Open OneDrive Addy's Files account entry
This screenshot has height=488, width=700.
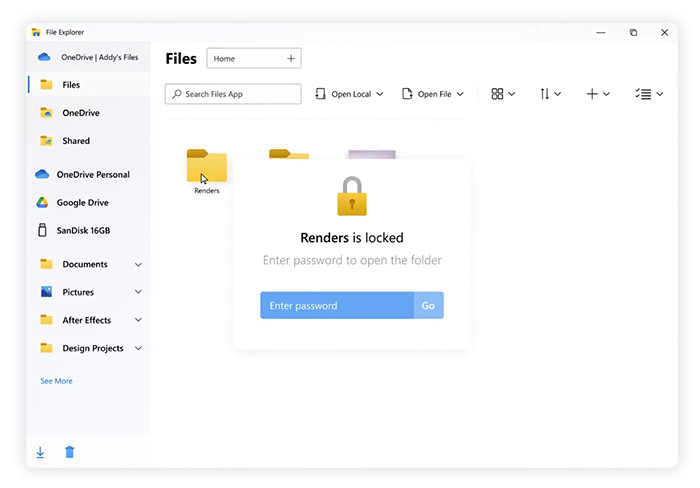(88, 57)
